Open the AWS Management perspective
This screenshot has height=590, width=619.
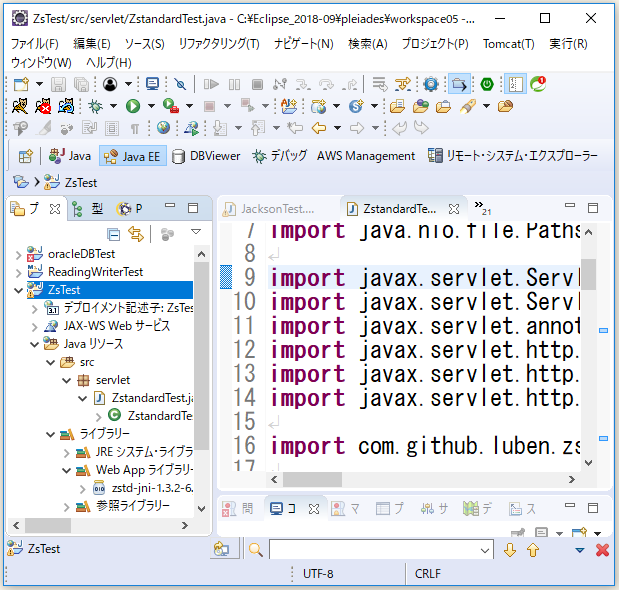[x=366, y=156]
